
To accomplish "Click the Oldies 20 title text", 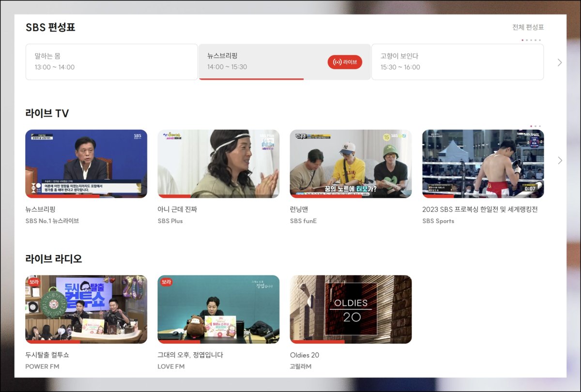I will (305, 355).
